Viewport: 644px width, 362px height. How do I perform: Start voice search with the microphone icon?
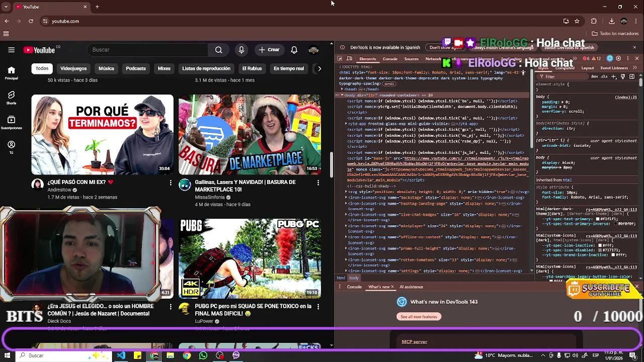pyautogui.click(x=242, y=50)
